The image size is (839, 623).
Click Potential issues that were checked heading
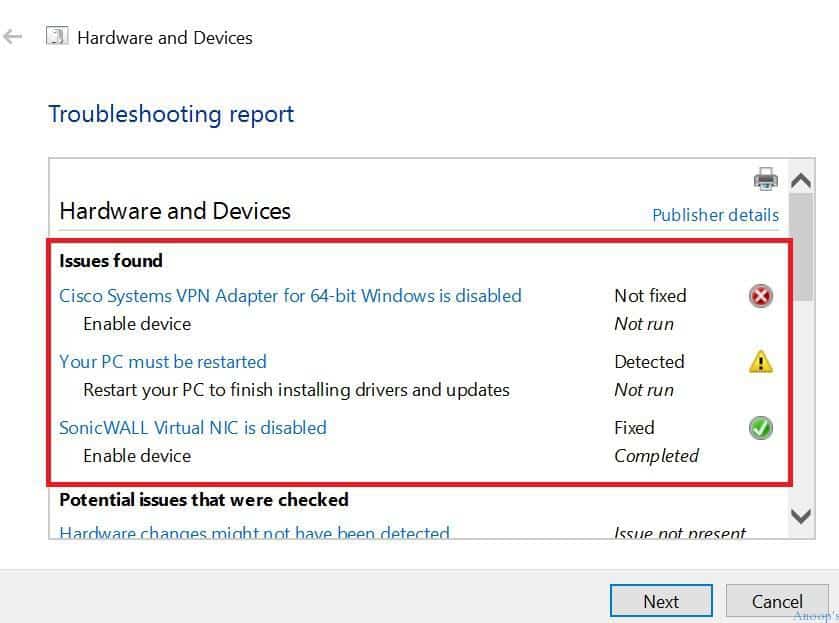click(x=204, y=500)
